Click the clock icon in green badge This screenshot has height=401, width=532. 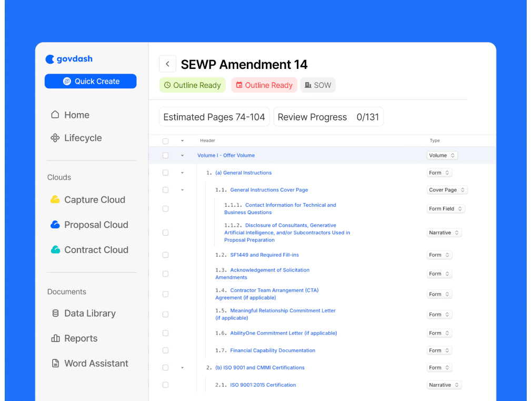tap(167, 85)
